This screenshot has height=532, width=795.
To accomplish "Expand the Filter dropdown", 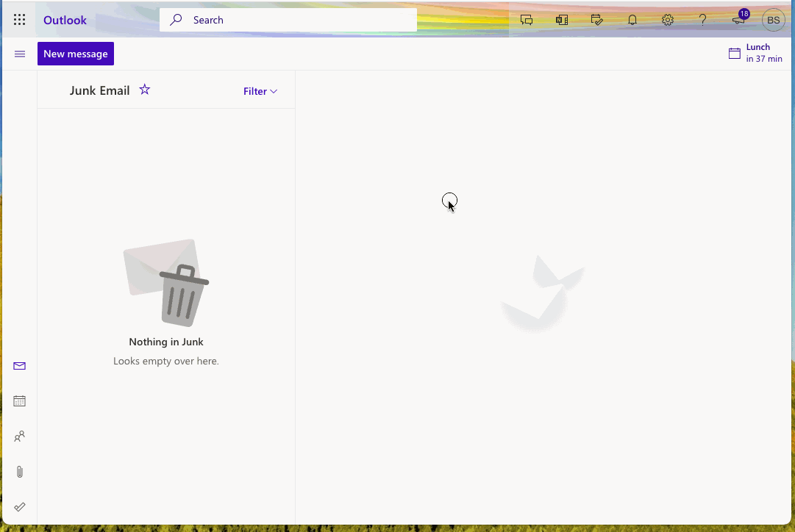I will coord(260,91).
